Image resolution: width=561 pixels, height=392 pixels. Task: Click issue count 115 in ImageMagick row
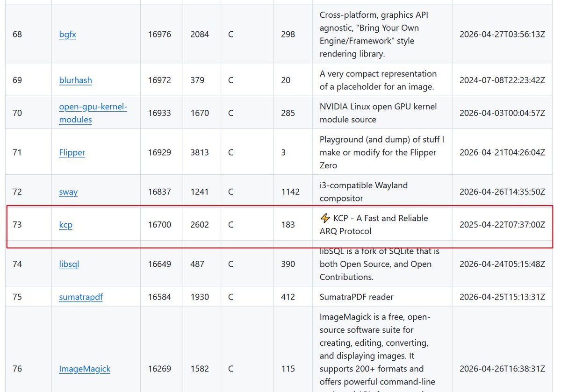(288, 369)
